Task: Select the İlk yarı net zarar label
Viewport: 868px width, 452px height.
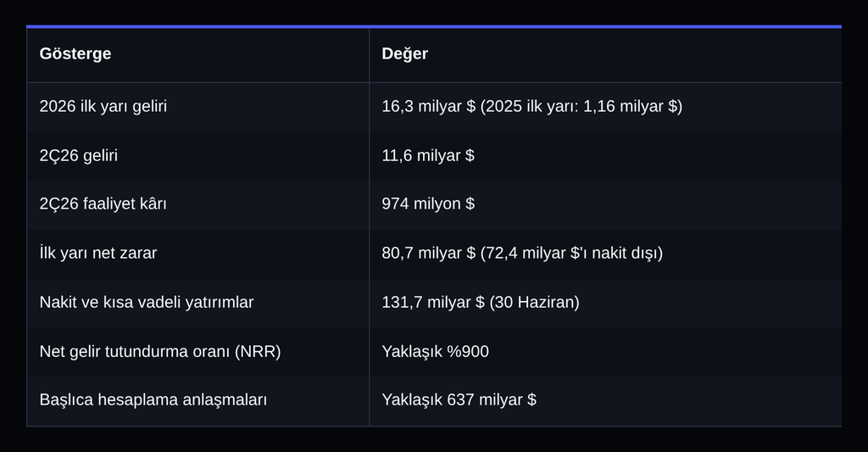Action: pos(98,254)
